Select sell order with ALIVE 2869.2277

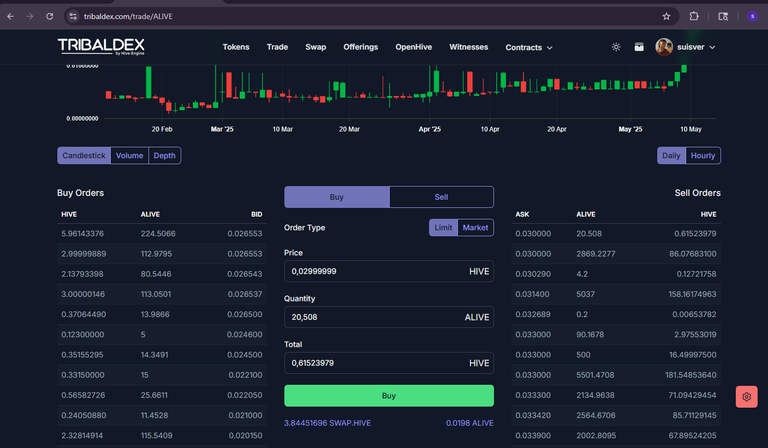click(x=616, y=254)
